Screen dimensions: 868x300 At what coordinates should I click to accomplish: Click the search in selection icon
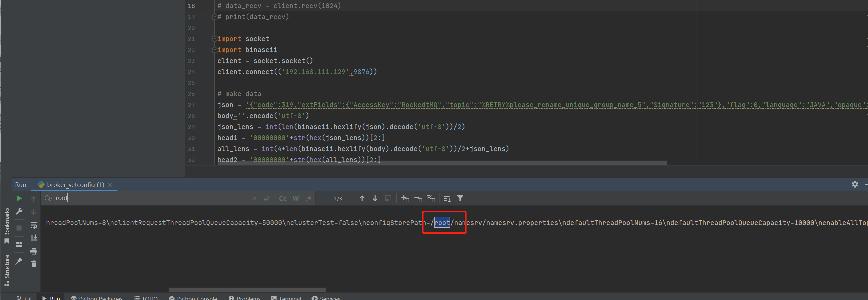click(x=388, y=199)
